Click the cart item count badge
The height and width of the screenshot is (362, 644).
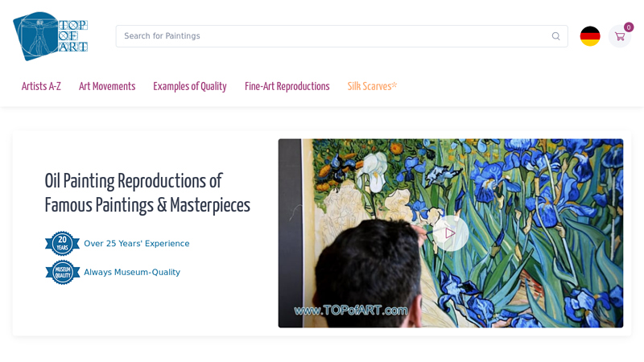pyautogui.click(x=629, y=27)
